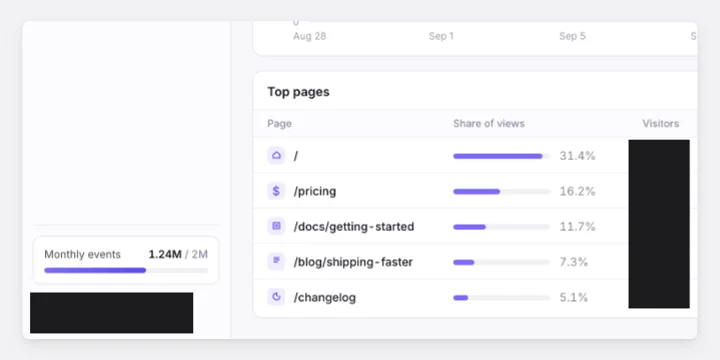
Task: Click the 5.1% share bar for changelog
Action: click(x=501, y=298)
